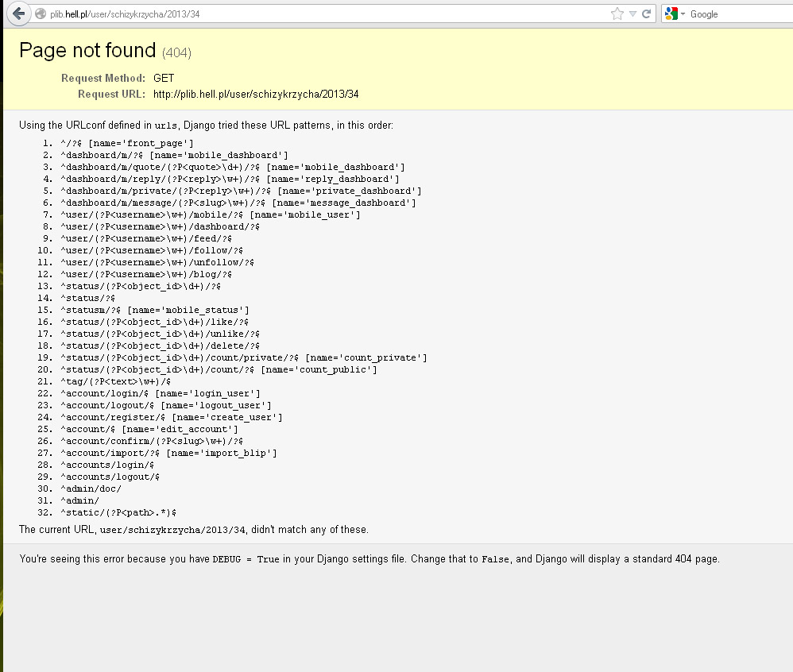Image resolution: width=793 pixels, height=672 pixels.
Task: Click pattern 16 ending in /like/?$
Action: tap(154, 322)
